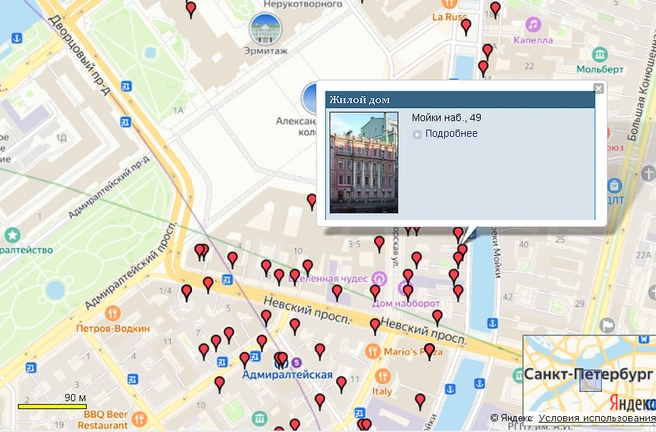The height and width of the screenshot is (432, 656).
Task: Open the Italy restaurant icon
Action: 382,376
